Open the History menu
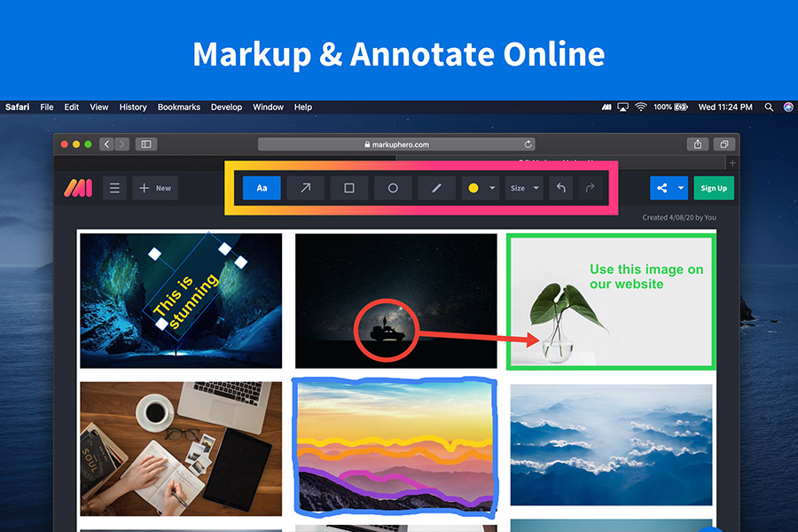798x532 pixels. click(x=133, y=107)
